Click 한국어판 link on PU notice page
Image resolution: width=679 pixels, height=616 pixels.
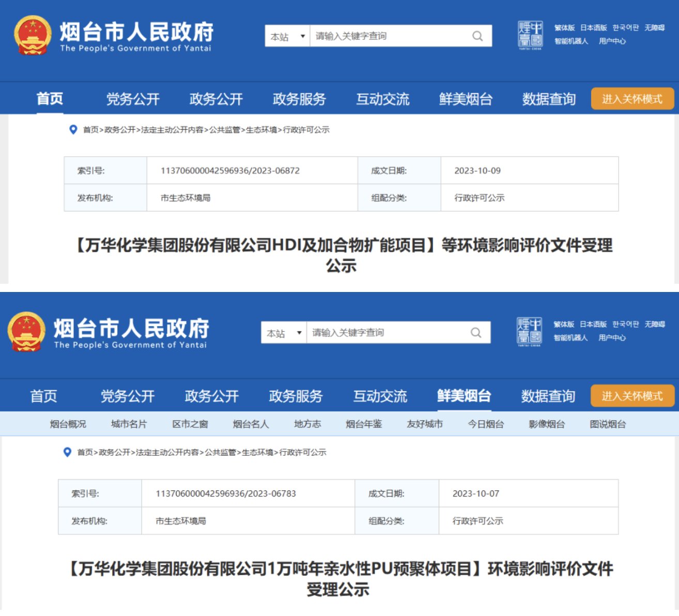pos(626,325)
